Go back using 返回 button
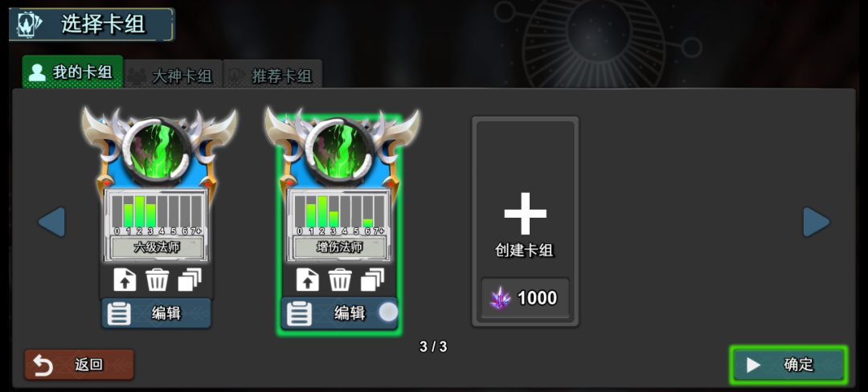The width and height of the screenshot is (868, 392). click(x=79, y=365)
